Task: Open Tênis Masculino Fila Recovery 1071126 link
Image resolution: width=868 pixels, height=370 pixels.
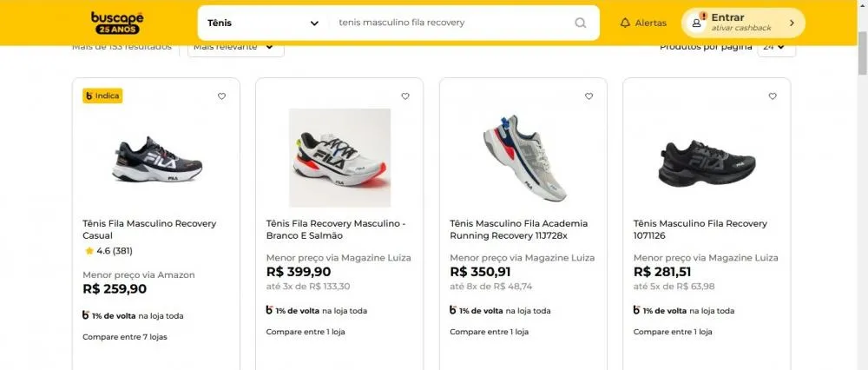Action: [700, 229]
